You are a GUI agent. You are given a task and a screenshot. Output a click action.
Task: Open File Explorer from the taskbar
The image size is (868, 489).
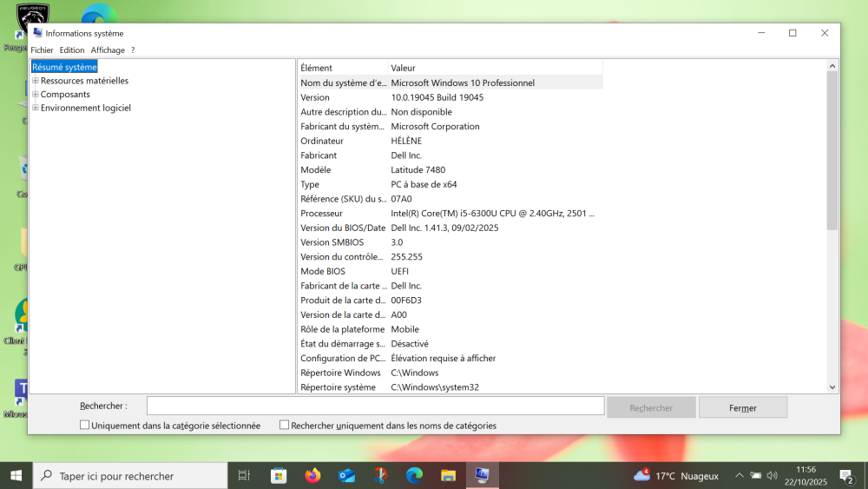click(x=448, y=475)
